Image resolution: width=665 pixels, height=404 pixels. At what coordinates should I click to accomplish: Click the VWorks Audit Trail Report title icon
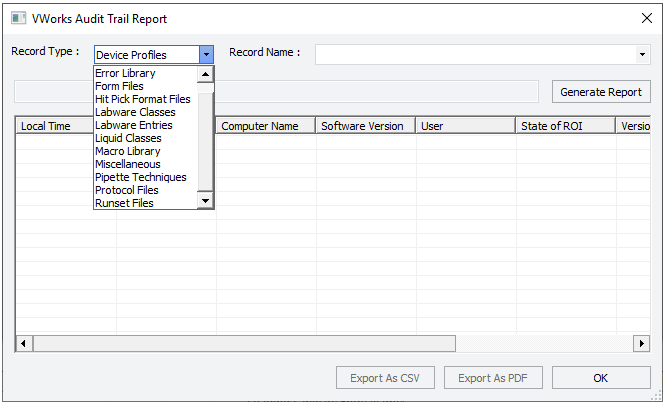click(x=18, y=18)
